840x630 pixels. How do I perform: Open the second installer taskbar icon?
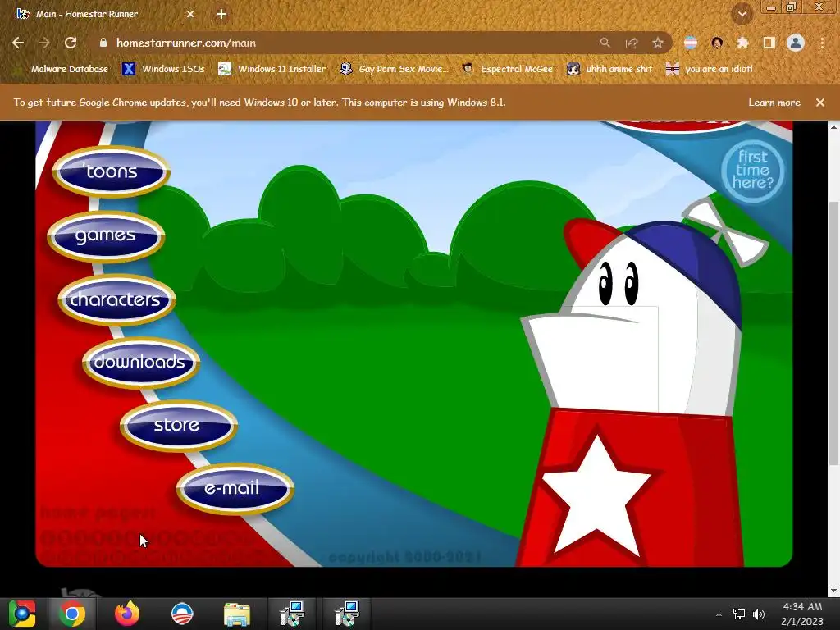[x=347, y=614]
